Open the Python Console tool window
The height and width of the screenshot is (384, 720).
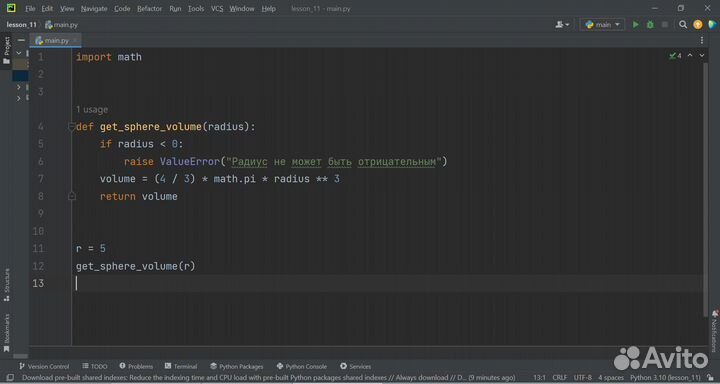[302, 366]
